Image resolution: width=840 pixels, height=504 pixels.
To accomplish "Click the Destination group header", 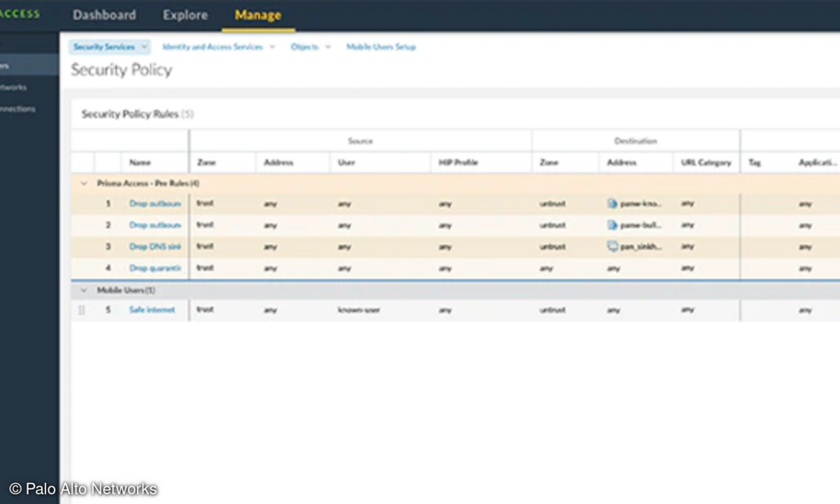I will 636,141.
